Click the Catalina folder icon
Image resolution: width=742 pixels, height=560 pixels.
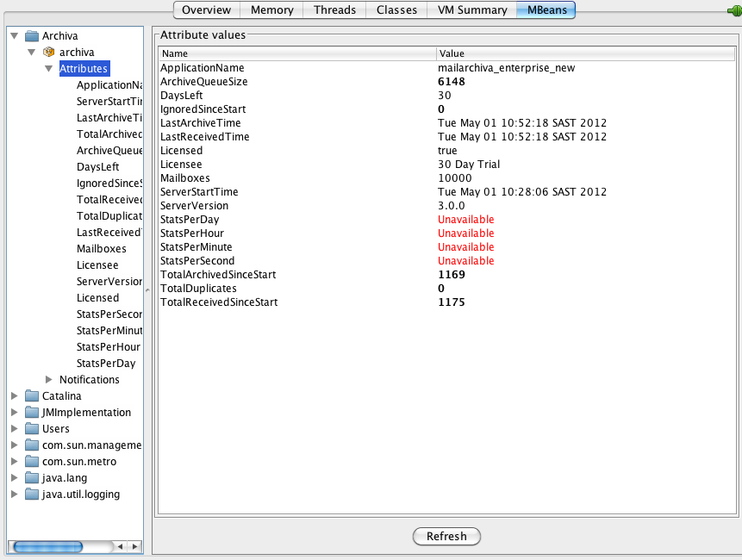[32, 396]
